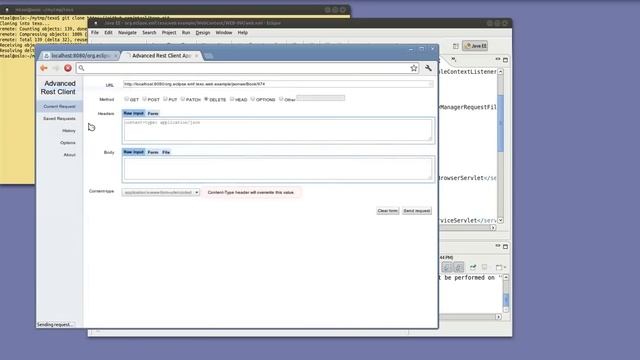Toggle second highlighted console icon in Eclipse

click(459, 267)
